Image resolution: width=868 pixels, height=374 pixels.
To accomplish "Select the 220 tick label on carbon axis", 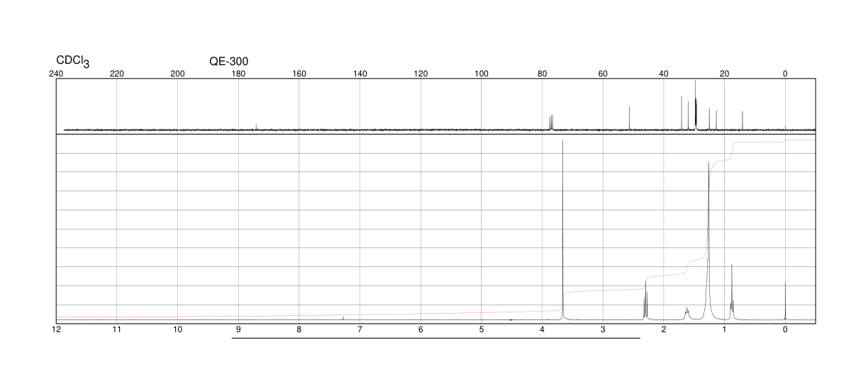I will click(x=117, y=74).
